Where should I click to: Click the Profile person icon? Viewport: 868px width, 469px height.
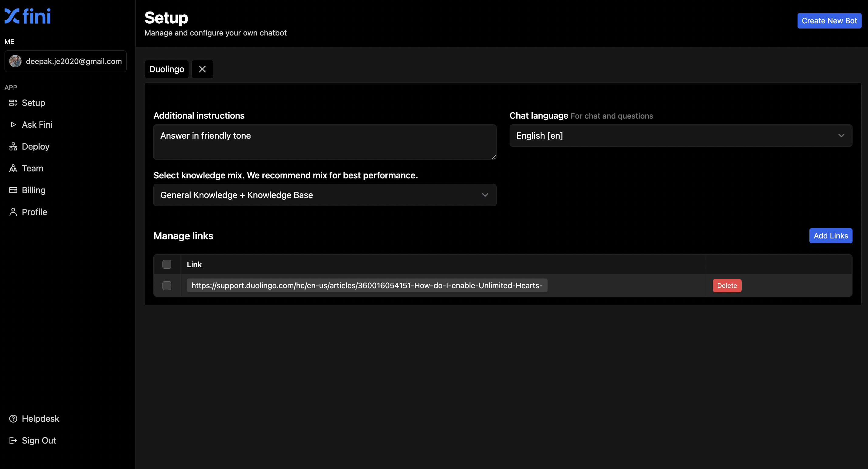(13, 212)
